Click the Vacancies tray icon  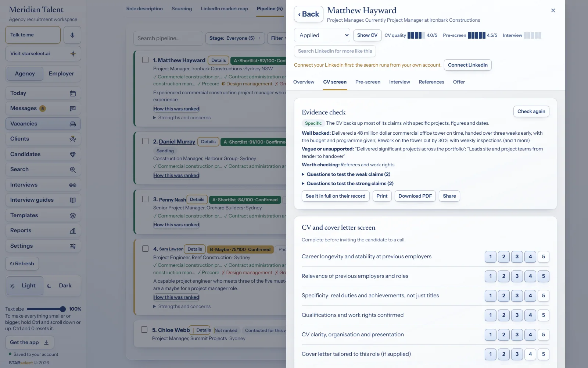click(73, 124)
